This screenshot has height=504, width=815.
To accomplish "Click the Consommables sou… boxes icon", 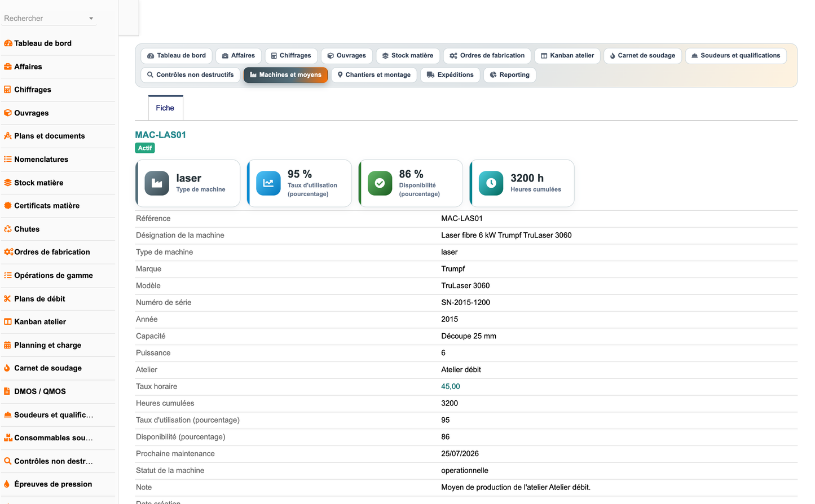I will pos(8,438).
